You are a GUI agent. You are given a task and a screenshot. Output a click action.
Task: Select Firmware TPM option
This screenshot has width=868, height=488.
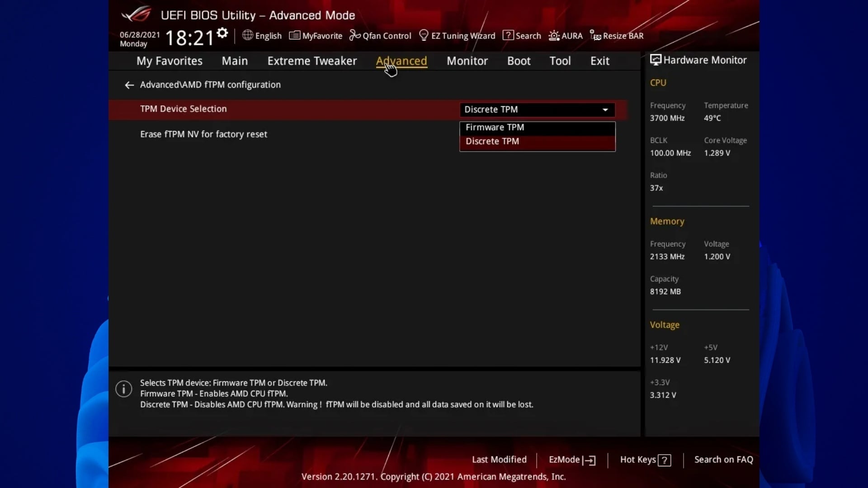point(495,127)
